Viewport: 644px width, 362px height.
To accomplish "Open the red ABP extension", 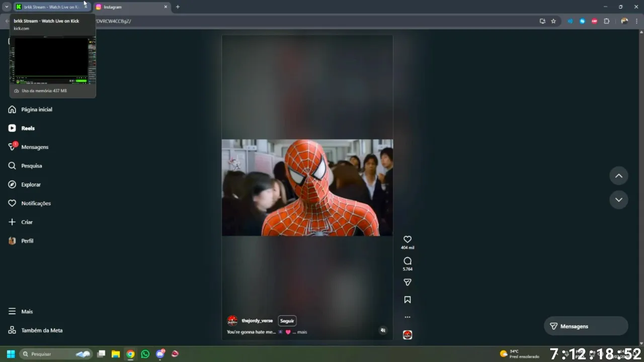I will 594,21.
